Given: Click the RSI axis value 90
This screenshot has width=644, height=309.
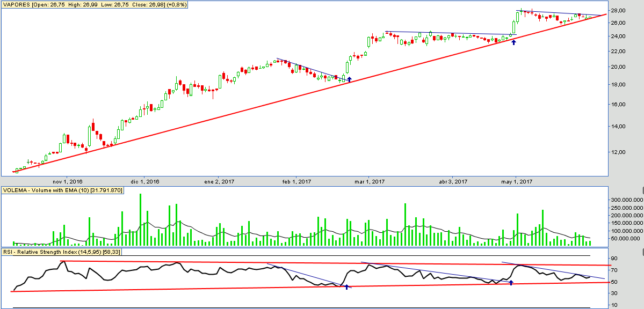Looking at the screenshot, I should (615, 259).
